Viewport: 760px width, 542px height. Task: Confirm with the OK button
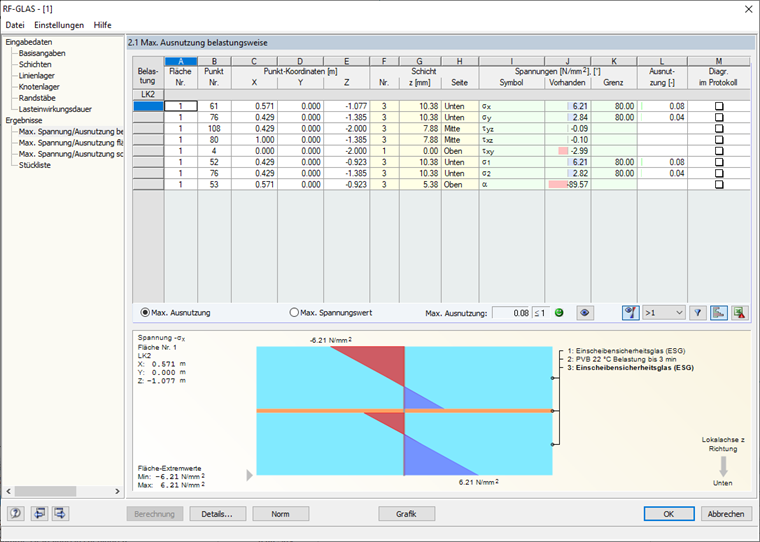click(669, 514)
